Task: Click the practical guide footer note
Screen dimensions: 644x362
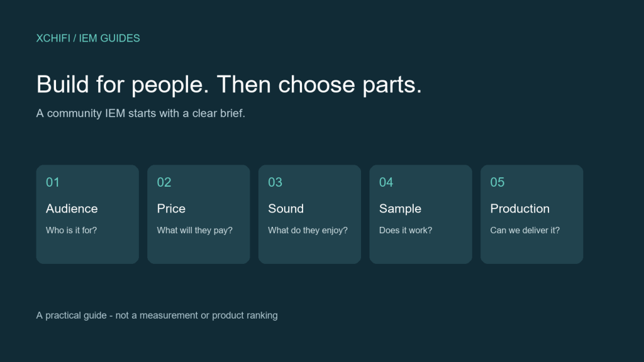Action: pos(157,315)
